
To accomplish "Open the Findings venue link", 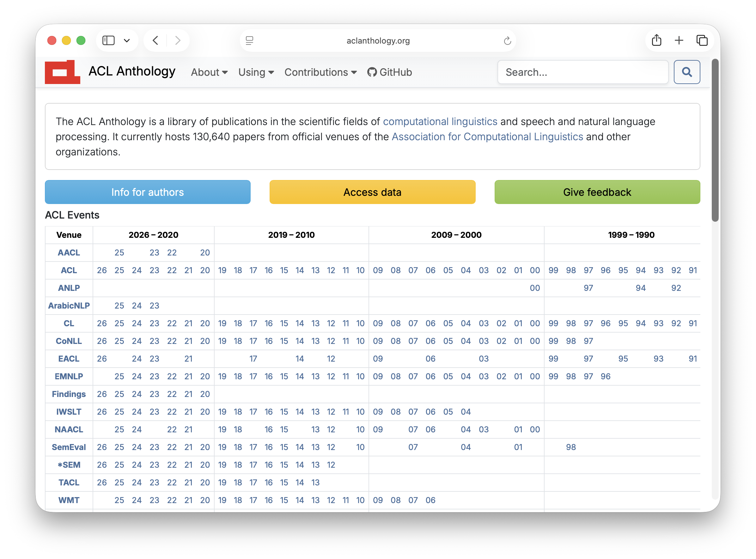I will (x=69, y=394).
